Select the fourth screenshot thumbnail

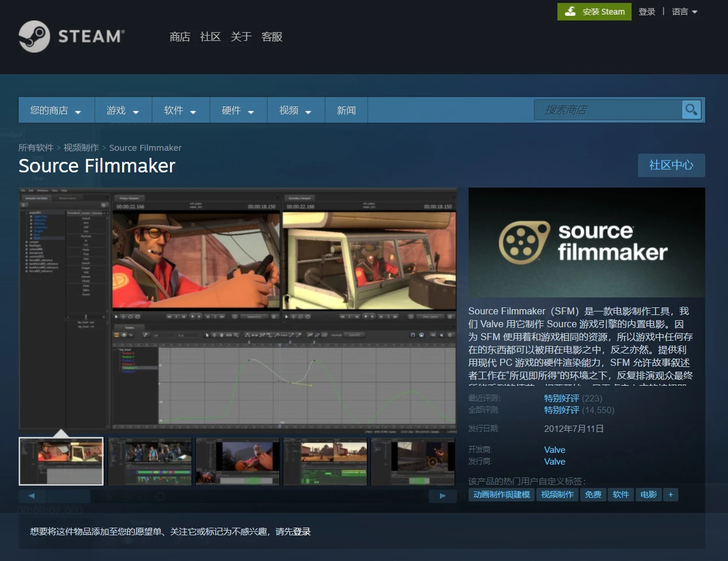click(325, 461)
